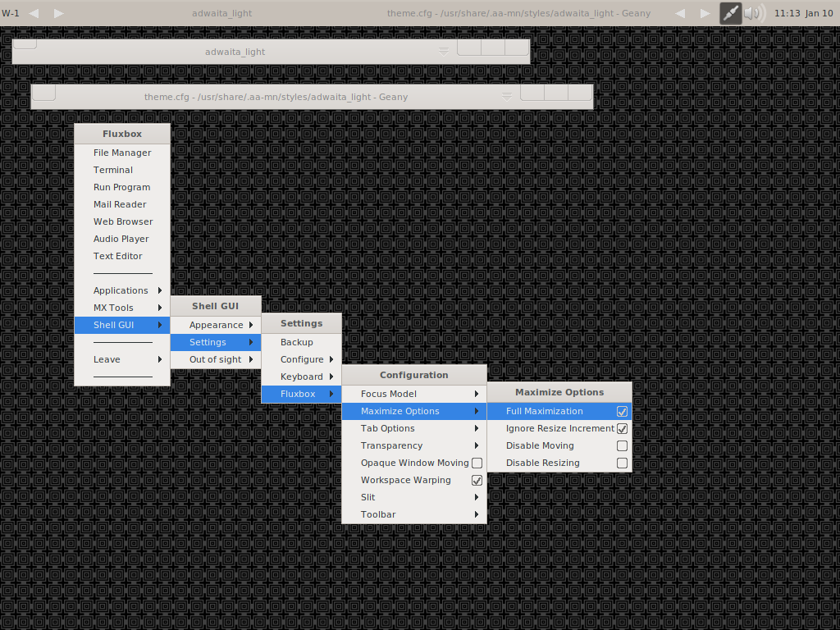The width and height of the screenshot is (840, 630).
Task: Click the Maximize Options title header
Action: pos(559,392)
